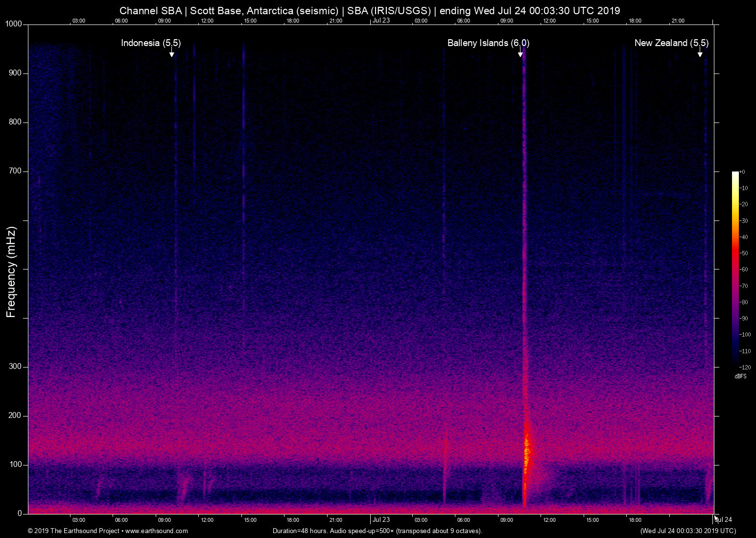
Task: Select the Jul 24 label at bottom right
Action: click(722, 519)
